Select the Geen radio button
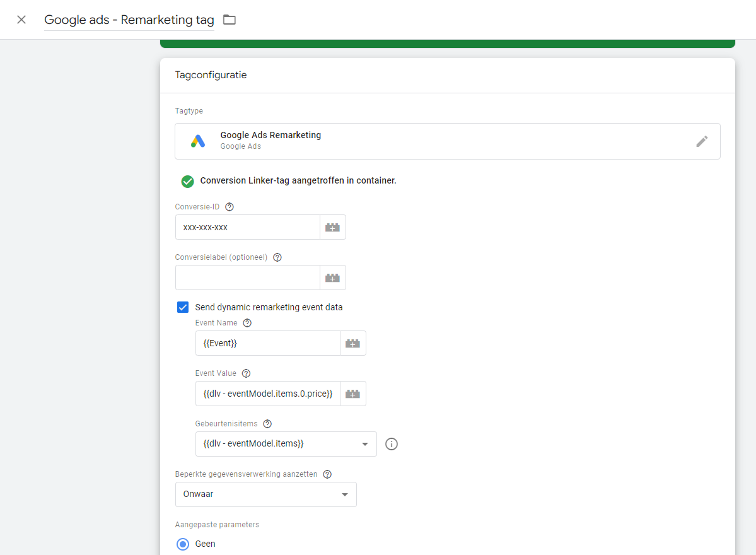This screenshot has width=756, height=555. pos(183,544)
